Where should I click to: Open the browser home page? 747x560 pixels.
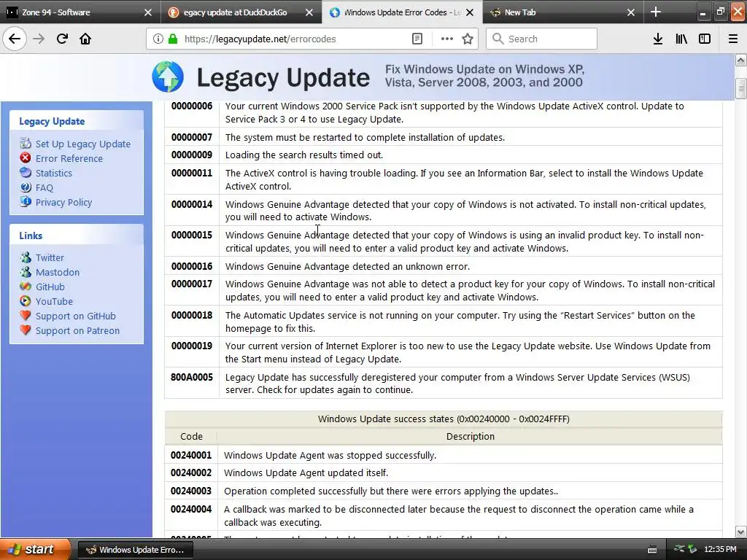(x=85, y=39)
